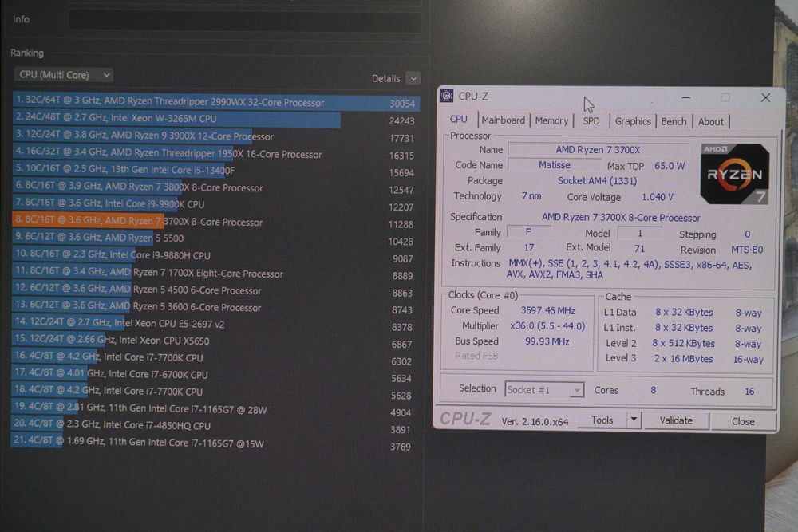
Task: Select Ryzen 5 3600 ranking row
Action: click(215, 307)
